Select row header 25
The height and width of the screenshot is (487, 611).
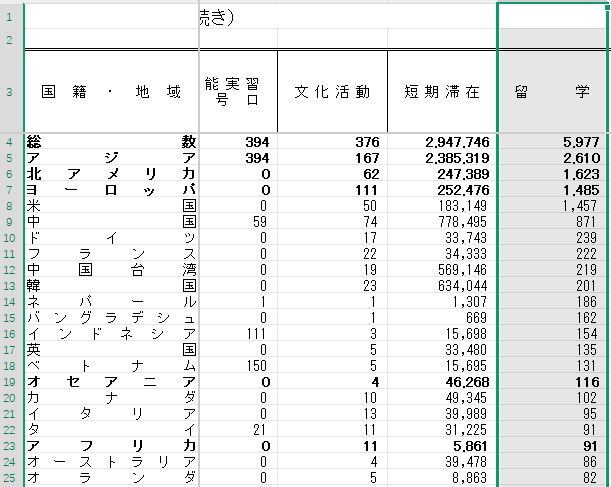[x=10, y=479]
